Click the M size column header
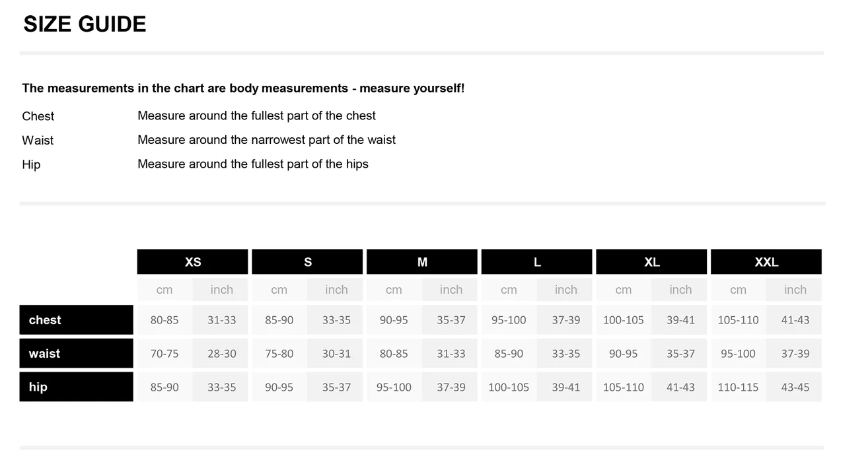The width and height of the screenshot is (868, 466). pos(422,262)
